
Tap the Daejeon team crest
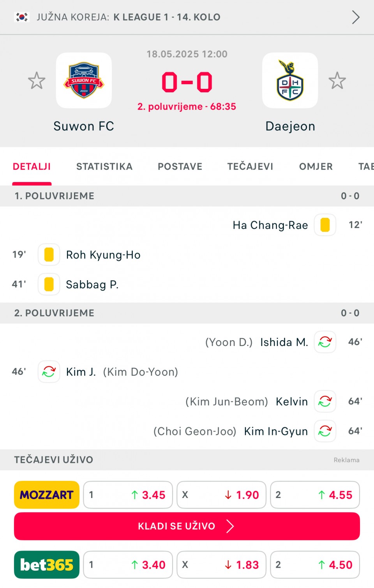coord(290,80)
